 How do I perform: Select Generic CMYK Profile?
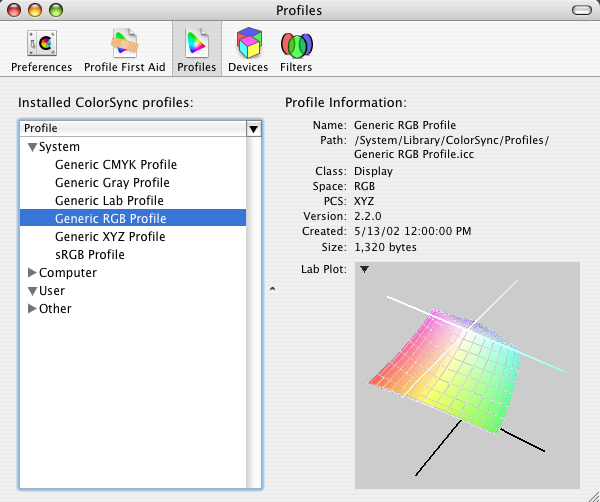coord(116,165)
